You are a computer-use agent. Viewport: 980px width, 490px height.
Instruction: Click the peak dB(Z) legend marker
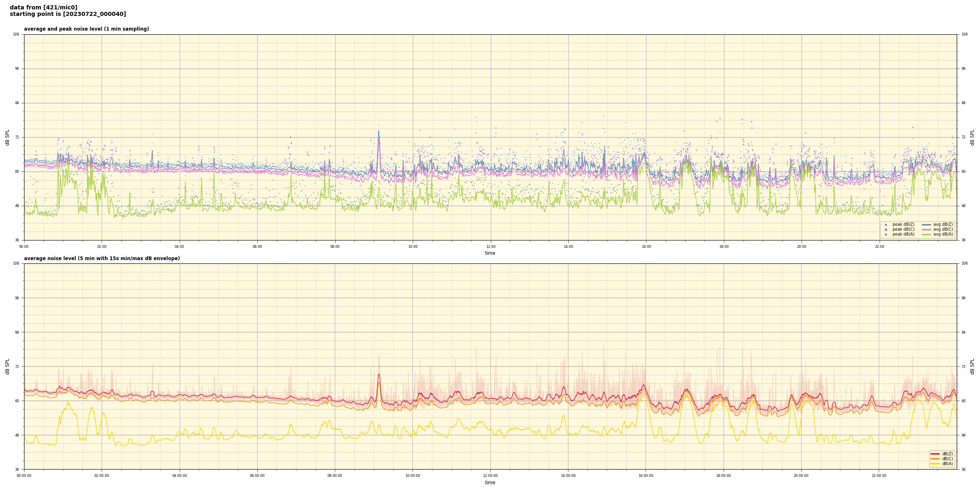(x=886, y=225)
